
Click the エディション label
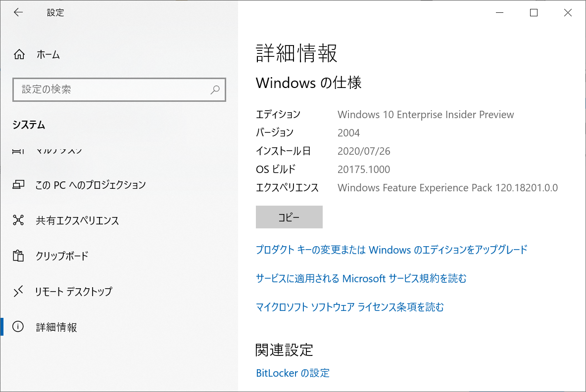[x=278, y=114]
